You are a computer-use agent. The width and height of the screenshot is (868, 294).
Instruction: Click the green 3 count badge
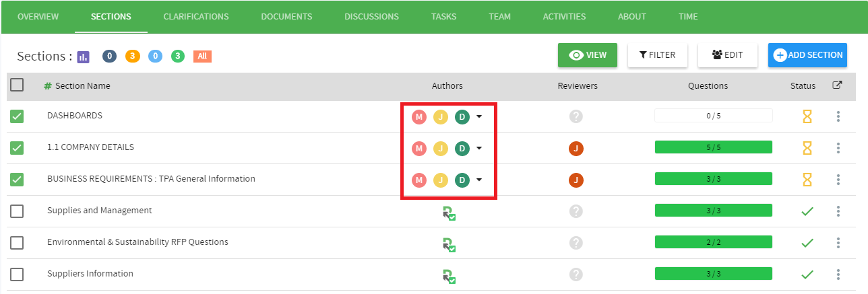pyautogui.click(x=177, y=57)
